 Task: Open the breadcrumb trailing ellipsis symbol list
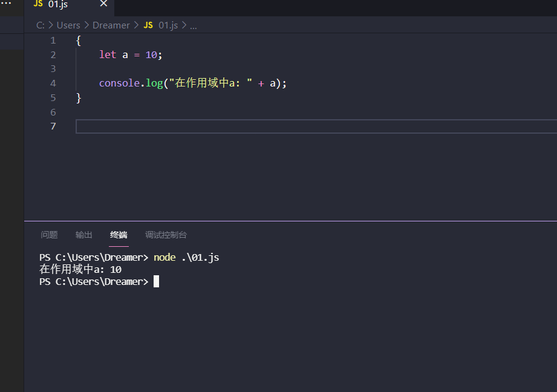tap(194, 25)
